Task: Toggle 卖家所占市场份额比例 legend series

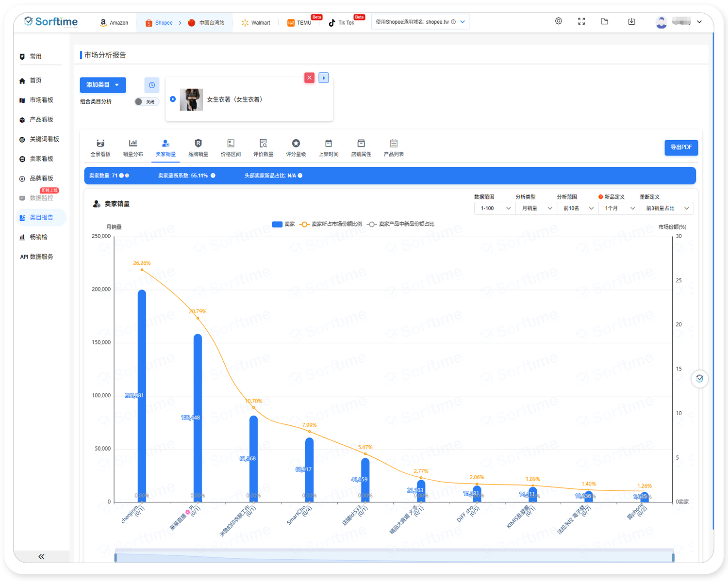Action: tap(331, 224)
